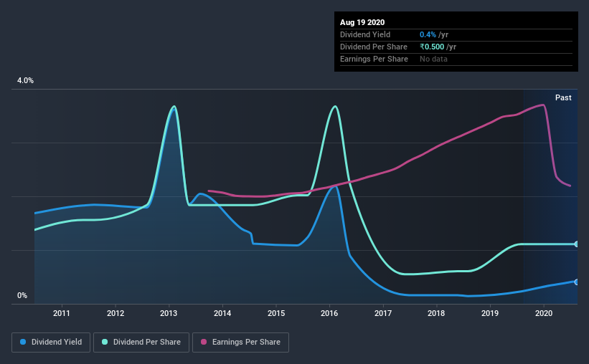Click the 2014 x-axis label
This screenshot has width=589, height=364.
tap(222, 313)
